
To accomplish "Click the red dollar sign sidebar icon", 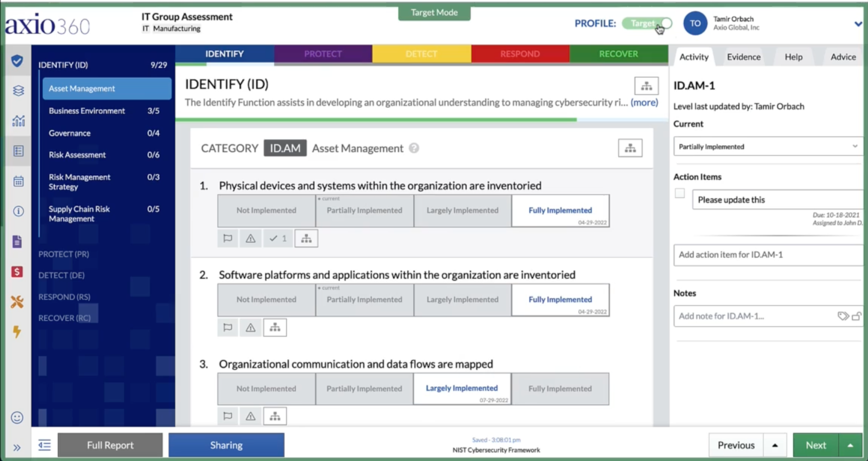I will pyautogui.click(x=17, y=272).
